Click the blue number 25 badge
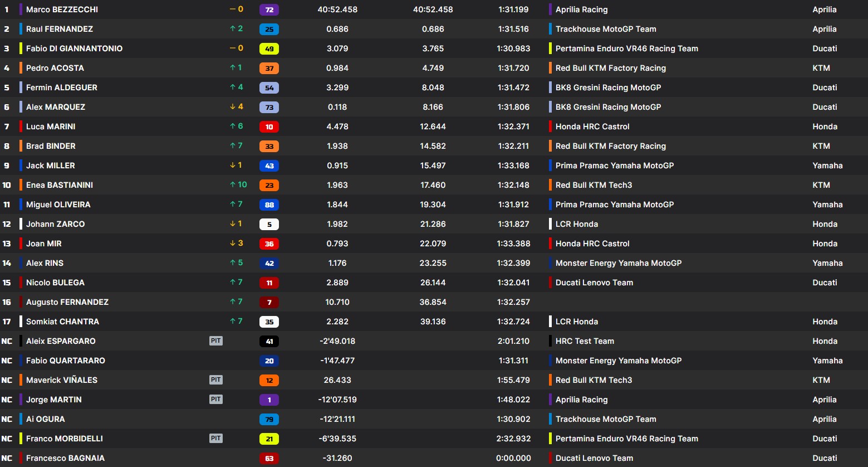This screenshot has height=467, width=868. click(269, 28)
